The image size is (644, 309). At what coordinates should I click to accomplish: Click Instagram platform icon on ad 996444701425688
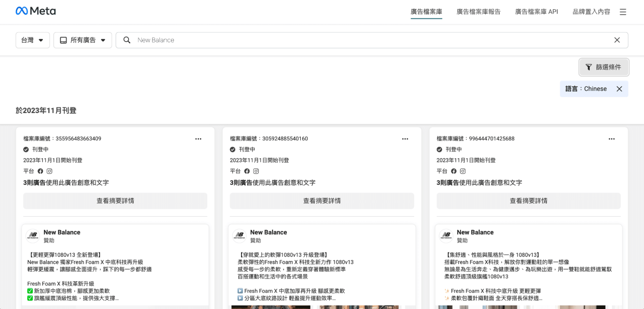tap(463, 171)
